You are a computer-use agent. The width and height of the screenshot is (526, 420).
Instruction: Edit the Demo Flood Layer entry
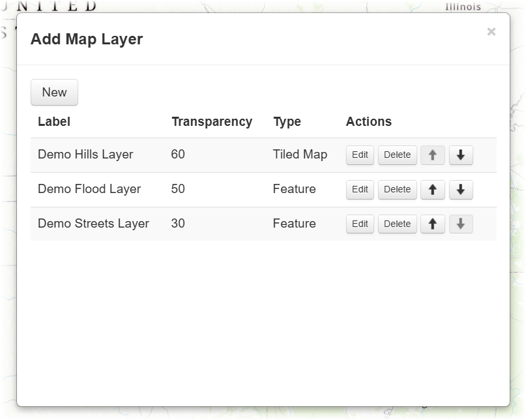pyautogui.click(x=359, y=189)
